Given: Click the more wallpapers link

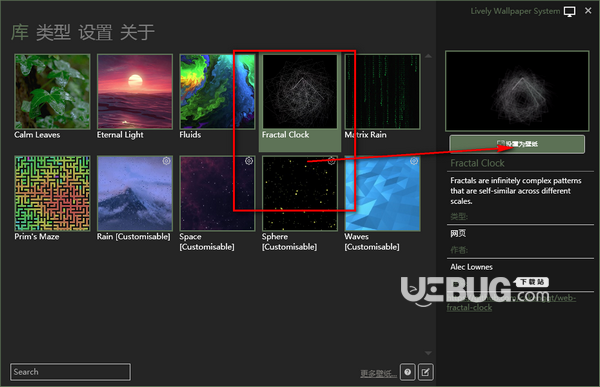Looking at the screenshot, I should [378, 373].
